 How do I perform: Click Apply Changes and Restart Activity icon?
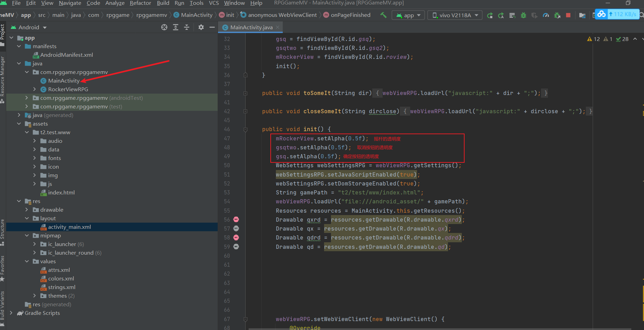(x=501, y=15)
